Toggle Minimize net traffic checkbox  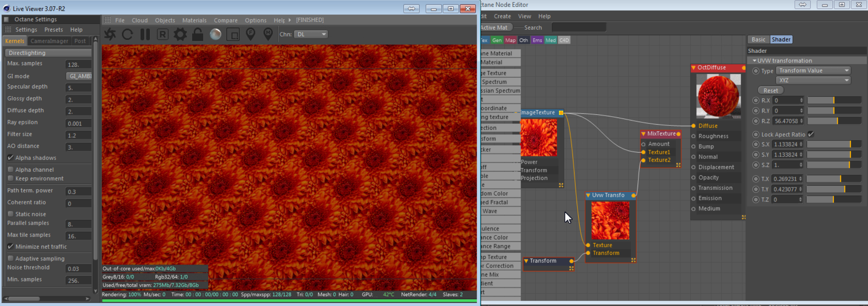(x=10, y=246)
